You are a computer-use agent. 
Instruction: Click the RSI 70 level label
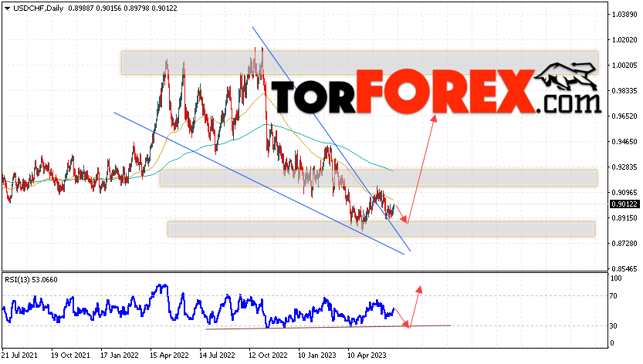coord(614,295)
